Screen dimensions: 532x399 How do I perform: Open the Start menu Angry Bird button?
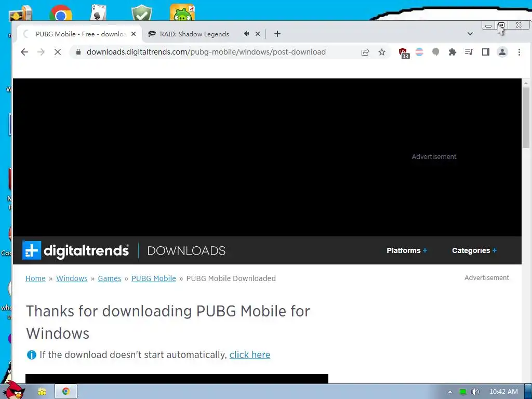(x=14, y=390)
